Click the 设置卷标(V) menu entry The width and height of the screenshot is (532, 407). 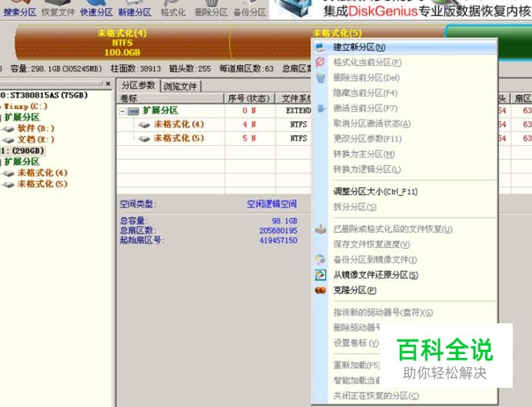pos(356,343)
